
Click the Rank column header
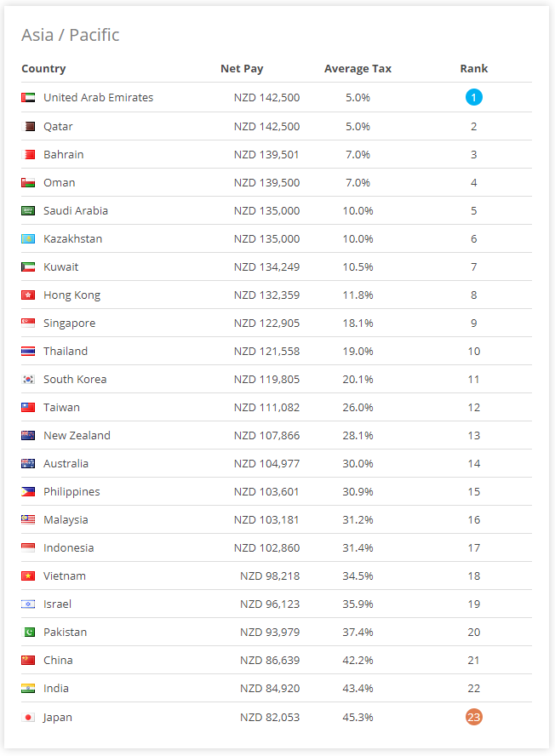(x=474, y=68)
